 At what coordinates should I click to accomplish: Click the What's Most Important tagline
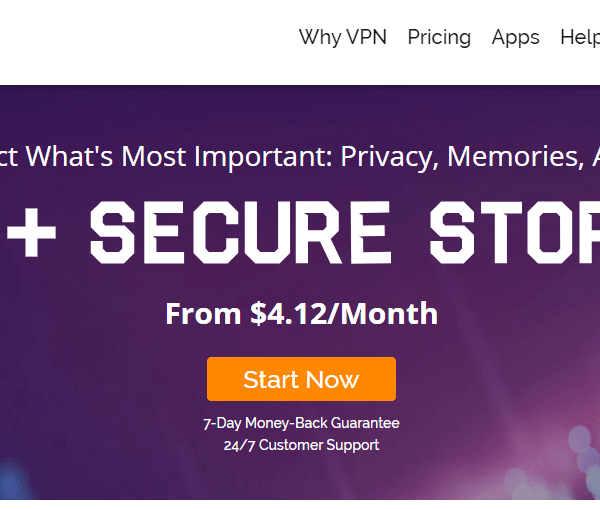pos(300,157)
